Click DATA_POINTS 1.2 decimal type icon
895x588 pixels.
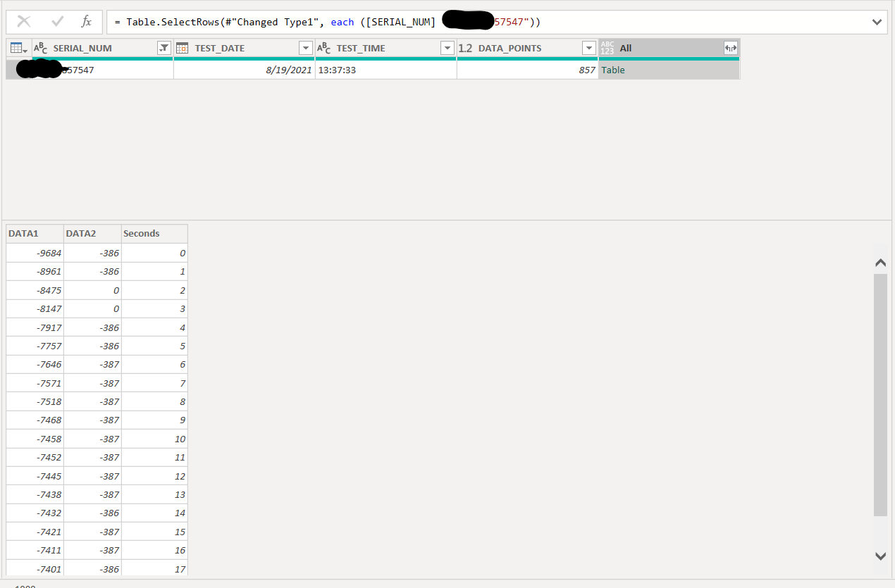click(x=466, y=48)
